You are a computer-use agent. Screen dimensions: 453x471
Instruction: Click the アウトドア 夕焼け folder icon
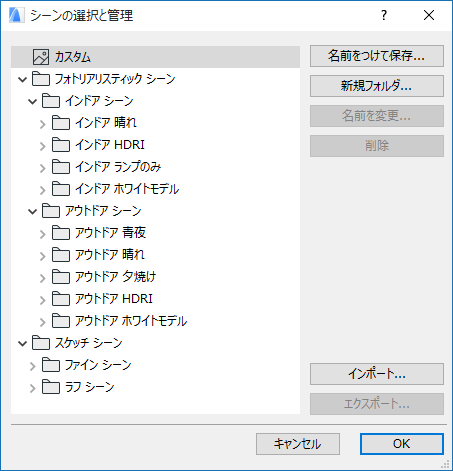(x=61, y=277)
